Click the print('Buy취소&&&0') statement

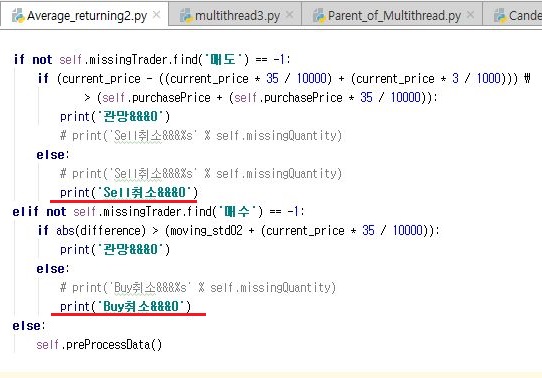[125, 306]
